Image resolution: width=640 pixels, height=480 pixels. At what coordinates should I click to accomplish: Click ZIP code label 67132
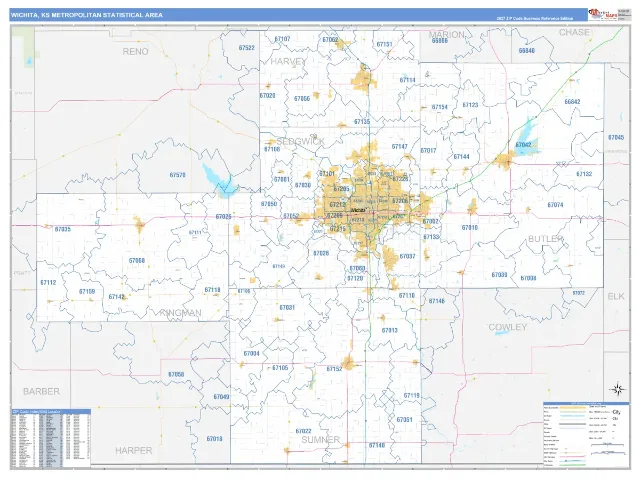[584, 173]
